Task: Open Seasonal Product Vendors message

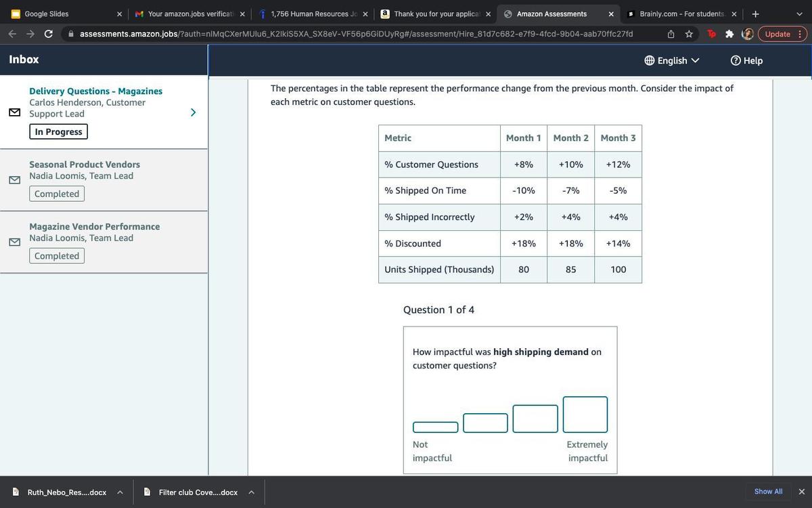Action: tap(104, 180)
